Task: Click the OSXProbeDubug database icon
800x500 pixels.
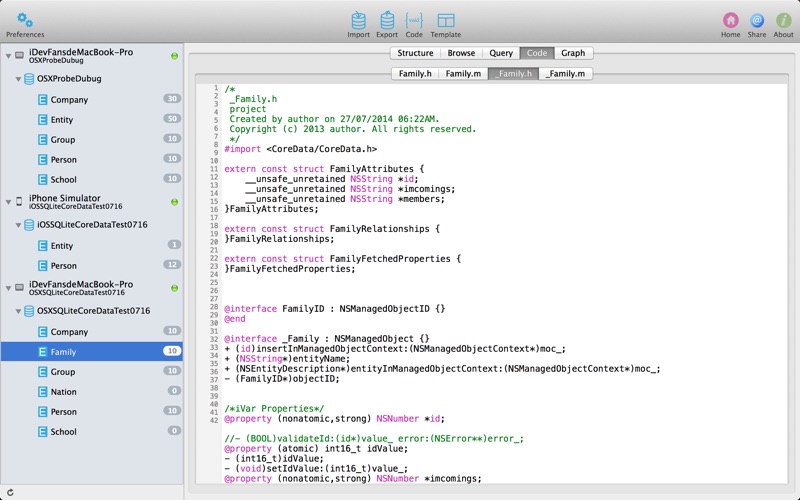Action: [30, 79]
